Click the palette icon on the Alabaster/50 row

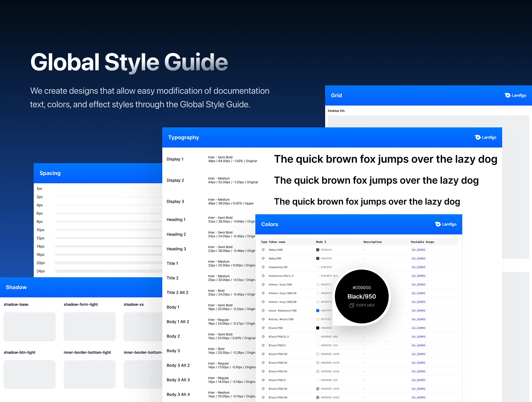point(263,267)
